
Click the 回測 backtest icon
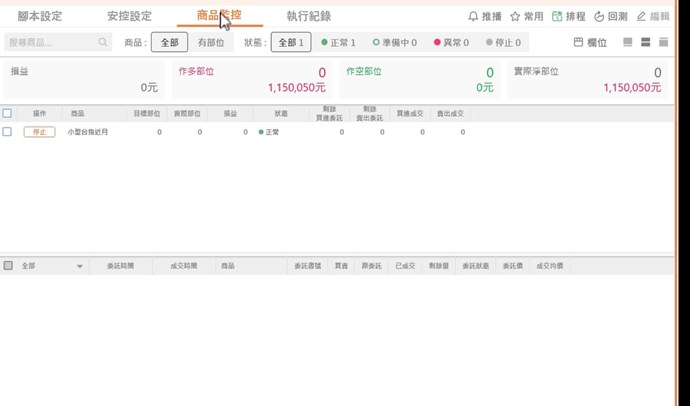(x=599, y=17)
